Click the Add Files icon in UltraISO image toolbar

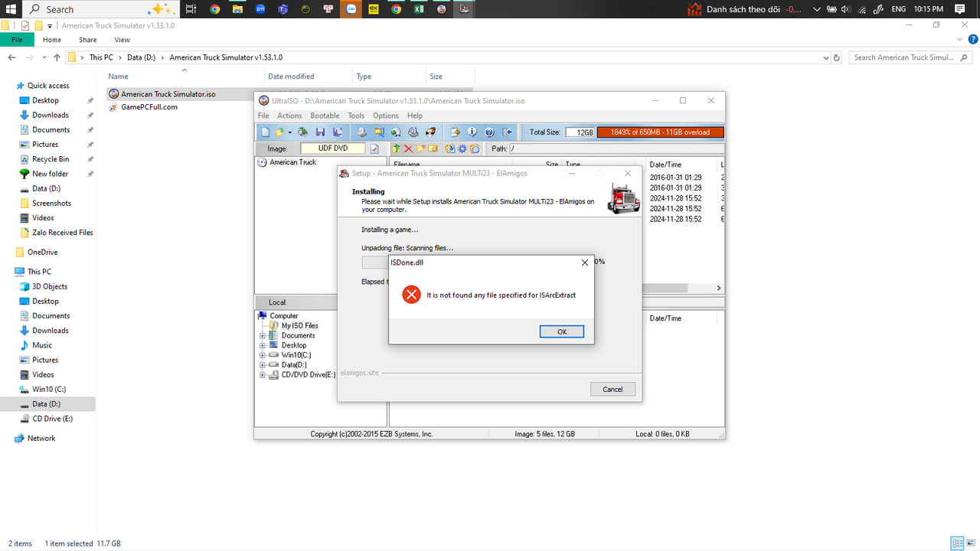(x=450, y=148)
